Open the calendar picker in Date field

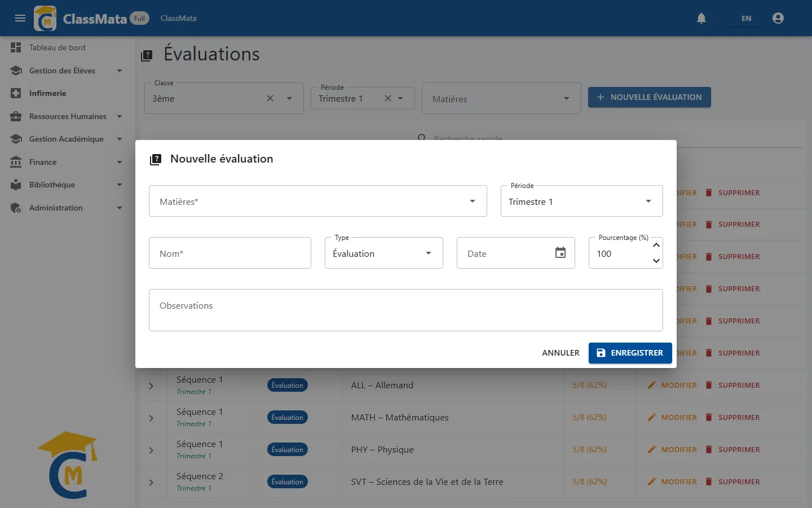click(561, 252)
